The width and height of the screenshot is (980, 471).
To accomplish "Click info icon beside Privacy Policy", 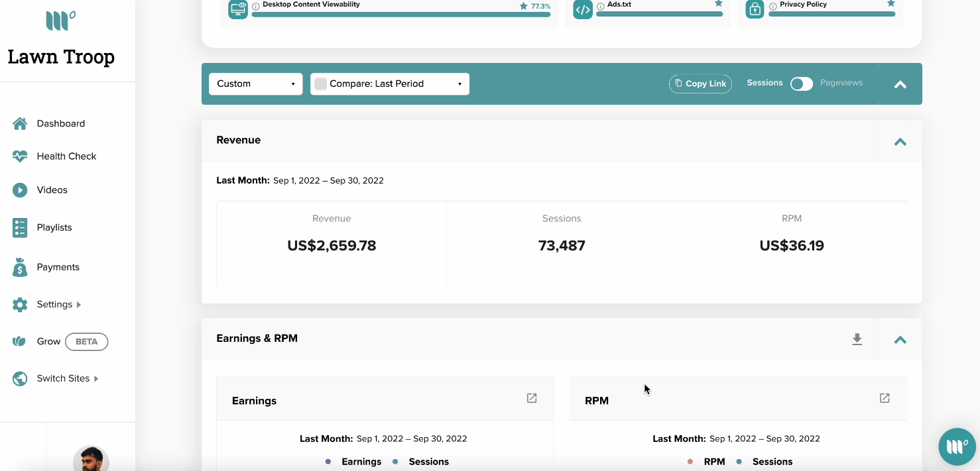I will click(x=773, y=5).
